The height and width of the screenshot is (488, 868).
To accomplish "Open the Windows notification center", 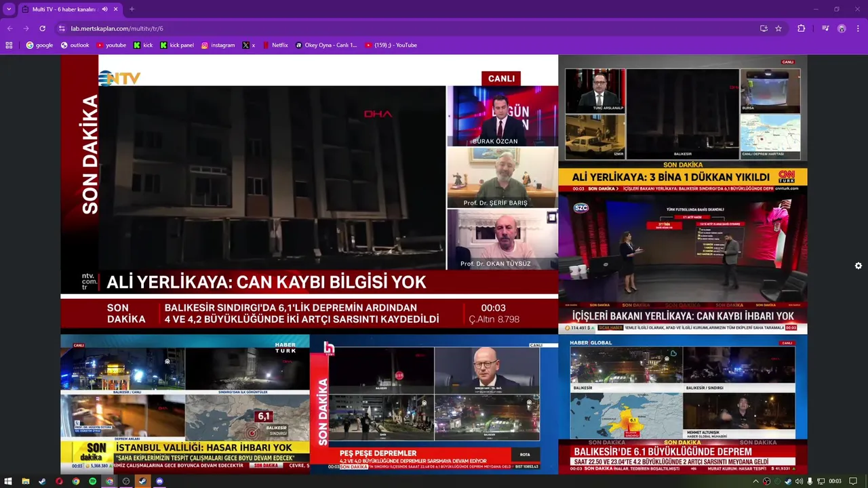I will 853,481.
